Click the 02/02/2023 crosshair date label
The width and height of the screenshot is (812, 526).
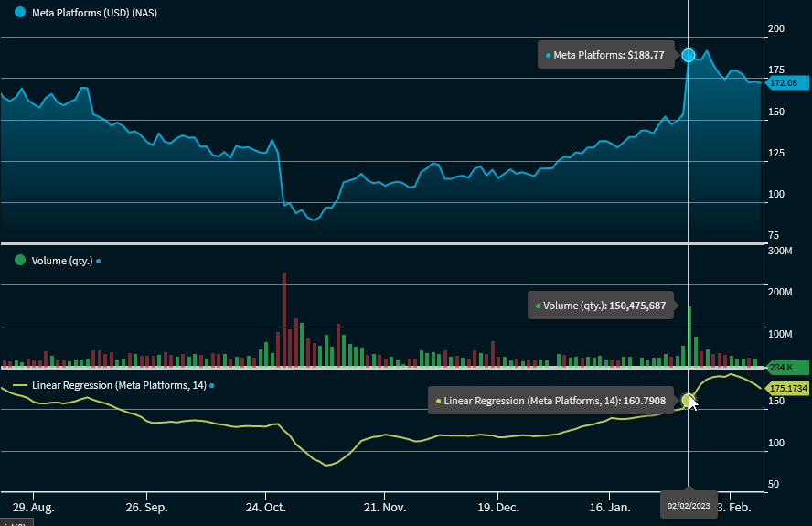click(689, 505)
